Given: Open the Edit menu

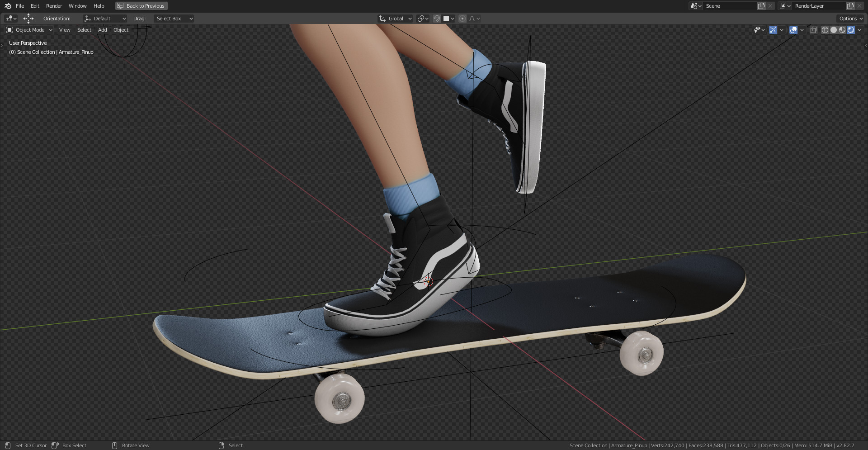Looking at the screenshot, I should (35, 6).
